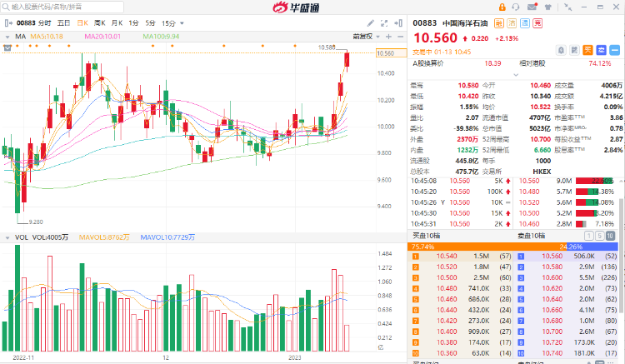Collapse the MA indicator triangle
Screen dimensions: 625x364
pos(7,37)
